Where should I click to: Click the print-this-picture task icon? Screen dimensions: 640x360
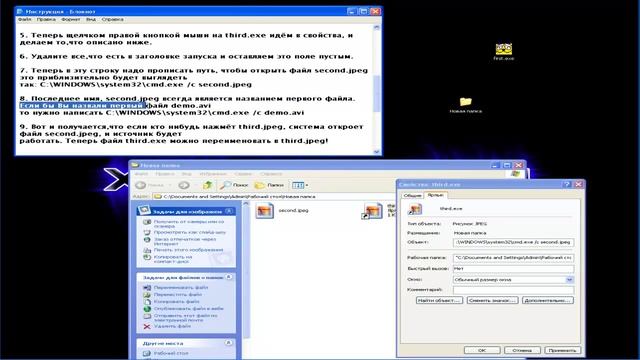pos(147,250)
